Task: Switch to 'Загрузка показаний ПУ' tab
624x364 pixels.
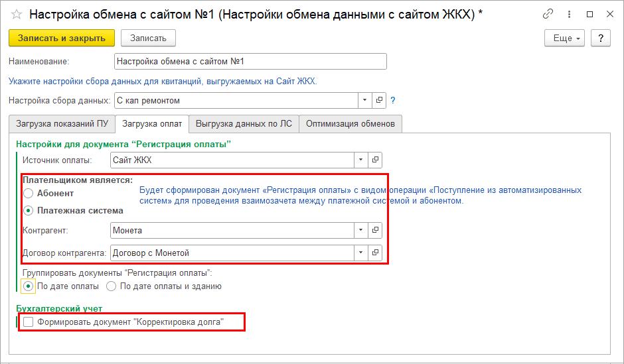Action: pyautogui.click(x=61, y=123)
